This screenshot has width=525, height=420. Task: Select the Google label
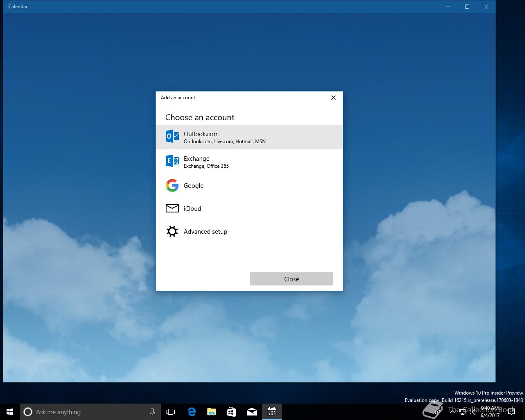coord(194,186)
